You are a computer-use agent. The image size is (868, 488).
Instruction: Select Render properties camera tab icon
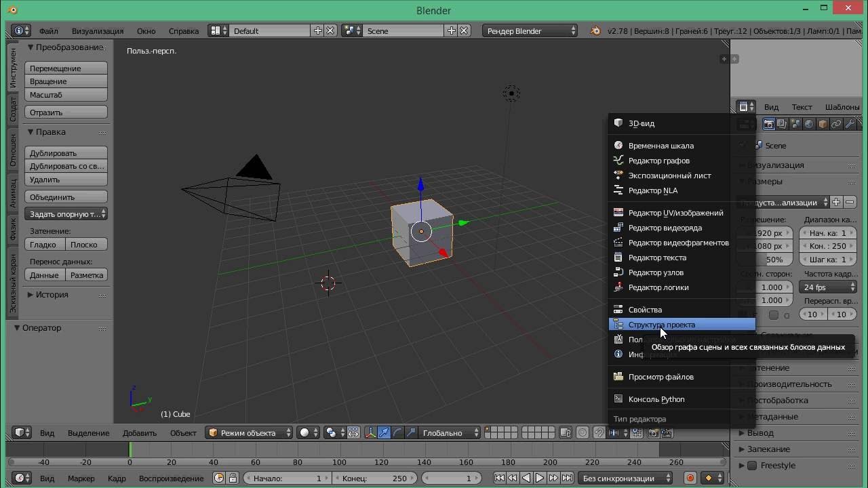[x=769, y=124]
